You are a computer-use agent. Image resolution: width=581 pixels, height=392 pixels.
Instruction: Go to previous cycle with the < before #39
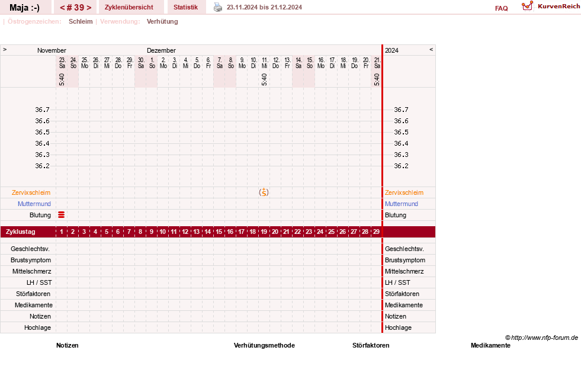(62, 8)
